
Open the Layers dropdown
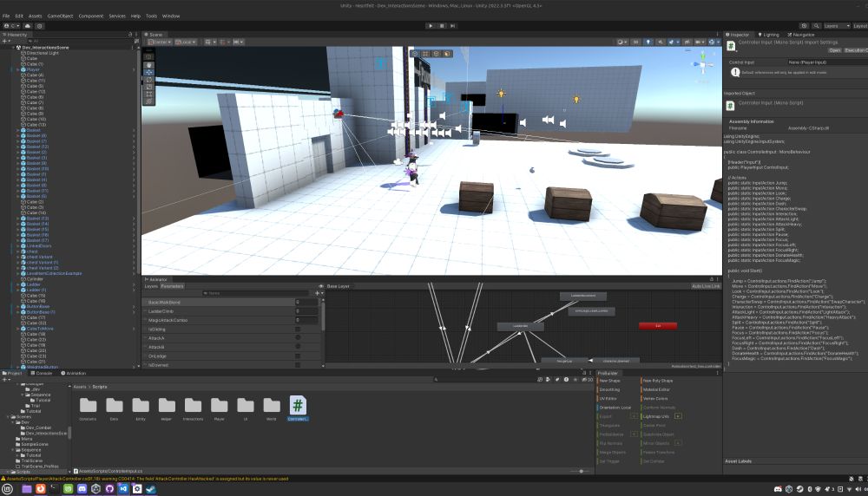(837, 26)
